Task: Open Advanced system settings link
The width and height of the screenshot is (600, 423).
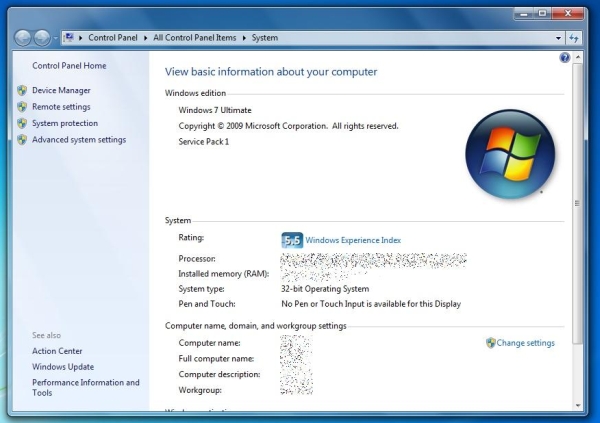Action: click(x=79, y=140)
